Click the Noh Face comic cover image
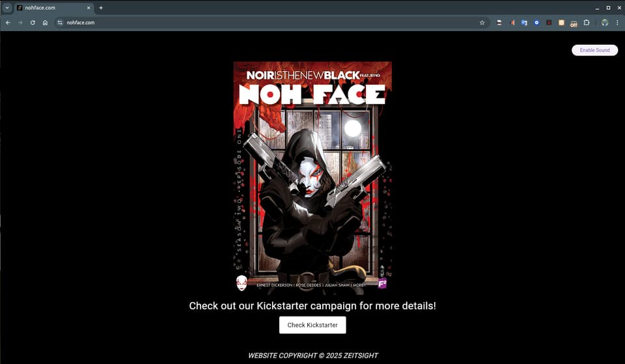Screen dimensions: 625x364 pos(312,178)
